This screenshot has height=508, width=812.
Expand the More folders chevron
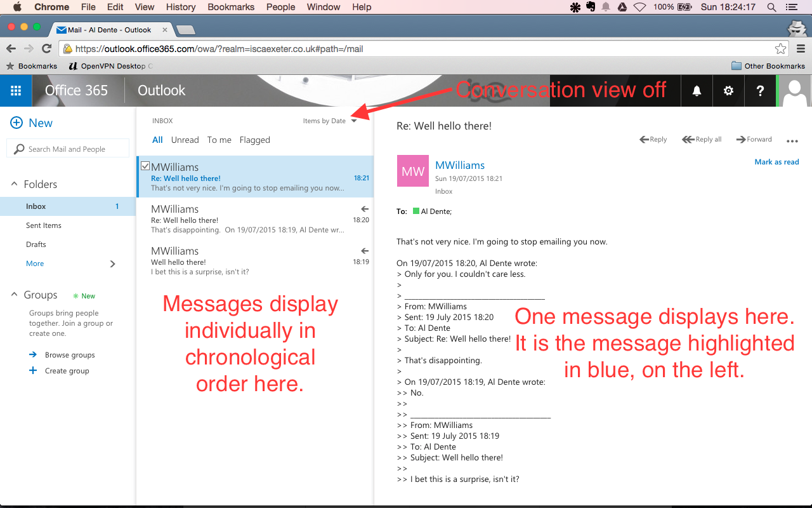click(113, 264)
